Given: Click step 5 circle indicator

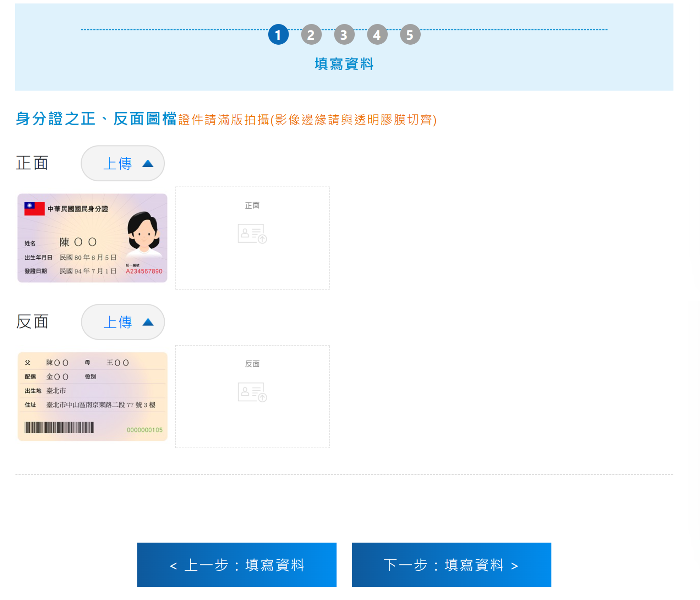Looking at the screenshot, I should (410, 34).
